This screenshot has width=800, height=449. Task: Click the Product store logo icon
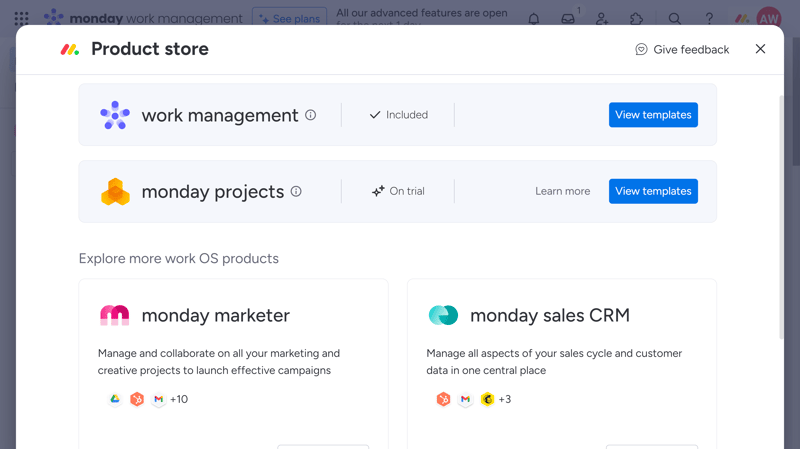click(x=70, y=49)
